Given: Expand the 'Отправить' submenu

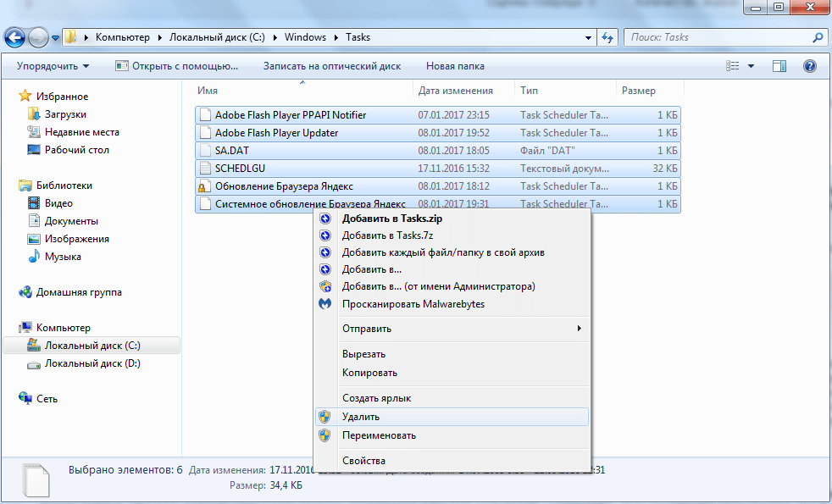Looking at the screenshot, I should pos(452,329).
